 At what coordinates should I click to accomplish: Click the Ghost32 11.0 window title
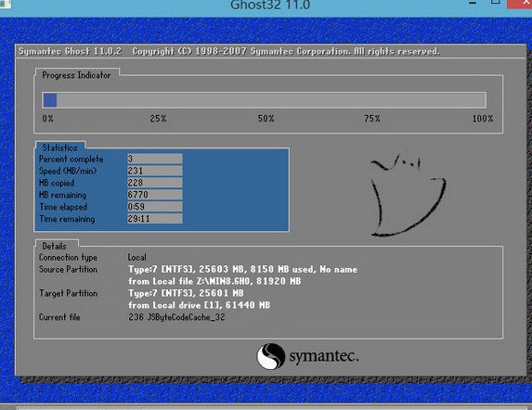[270, 5]
